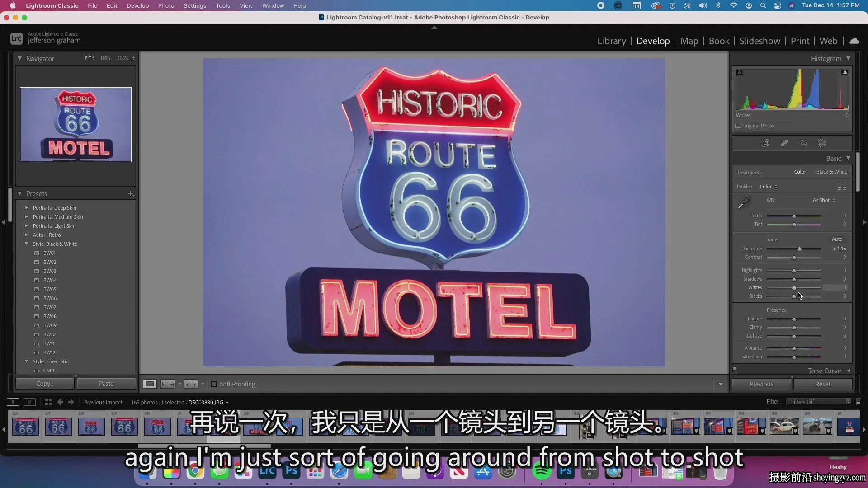The height and width of the screenshot is (488, 868).
Task: Open Grid view from filmstrip icon
Action: [48, 402]
